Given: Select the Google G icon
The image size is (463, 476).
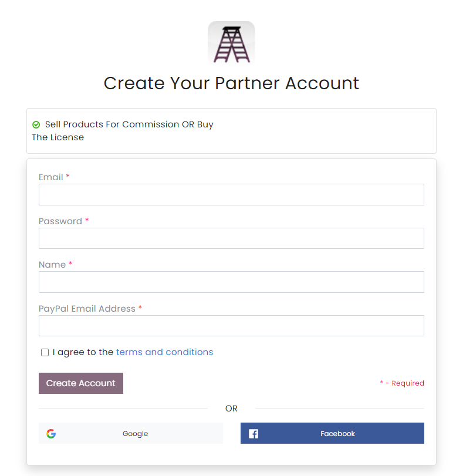Looking at the screenshot, I should (52, 433).
